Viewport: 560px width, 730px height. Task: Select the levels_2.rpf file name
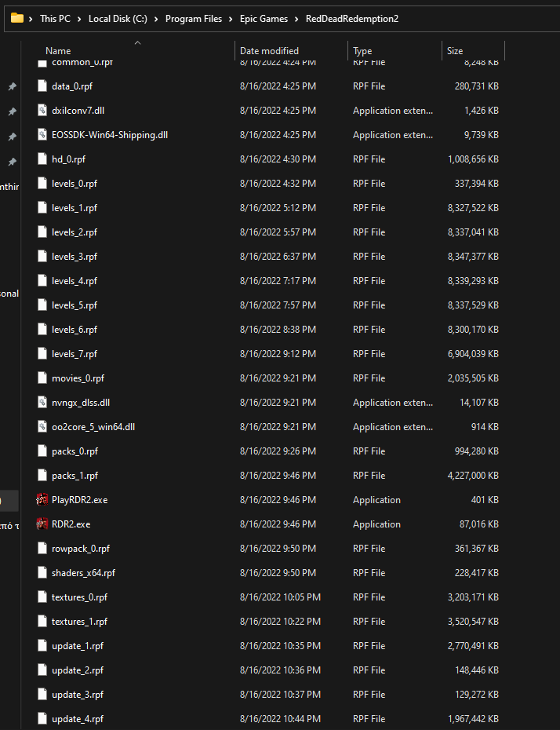[75, 232]
